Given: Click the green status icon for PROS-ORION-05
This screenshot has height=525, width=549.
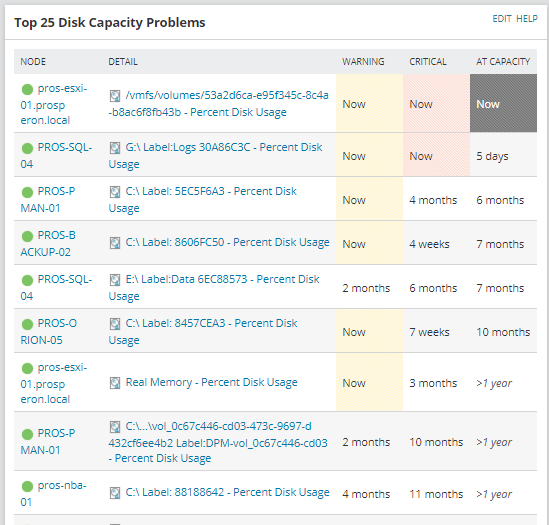Looking at the screenshot, I should click(x=27, y=324).
